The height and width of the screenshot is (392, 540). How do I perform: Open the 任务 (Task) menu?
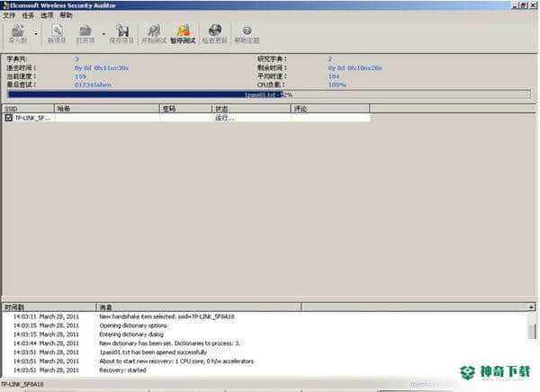pyautogui.click(x=28, y=15)
